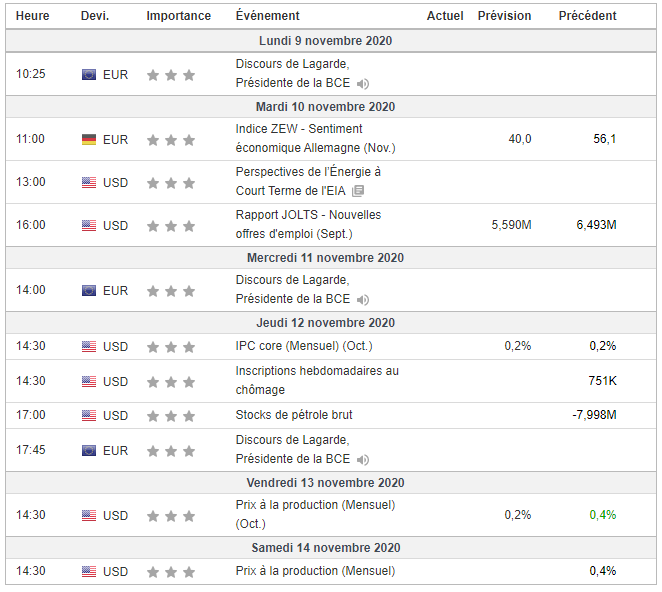Click Jeudi 12 novembre 2020 date header
Viewport: 662px width, 592px height.
click(326, 323)
